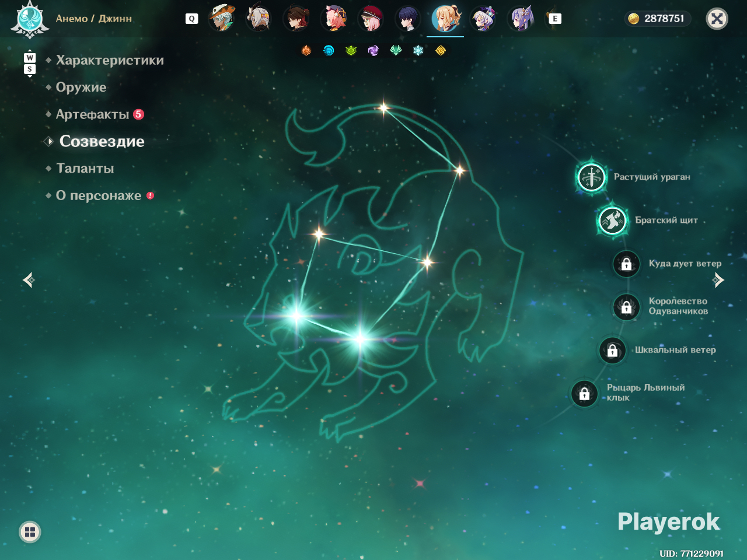Click the mora amount 2878751
The image size is (747, 560).
[664, 19]
